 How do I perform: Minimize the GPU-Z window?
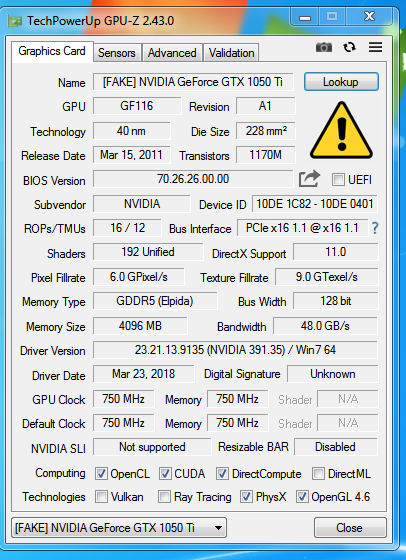(305, 17)
